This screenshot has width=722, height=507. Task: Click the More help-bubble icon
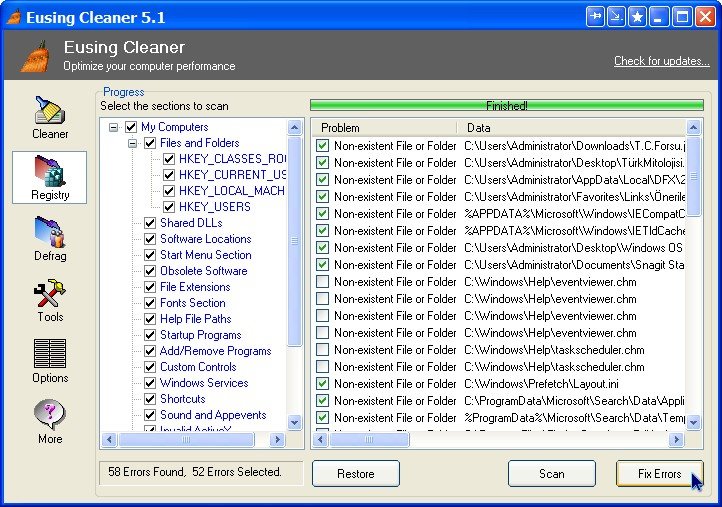pyautogui.click(x=50, y=421)
